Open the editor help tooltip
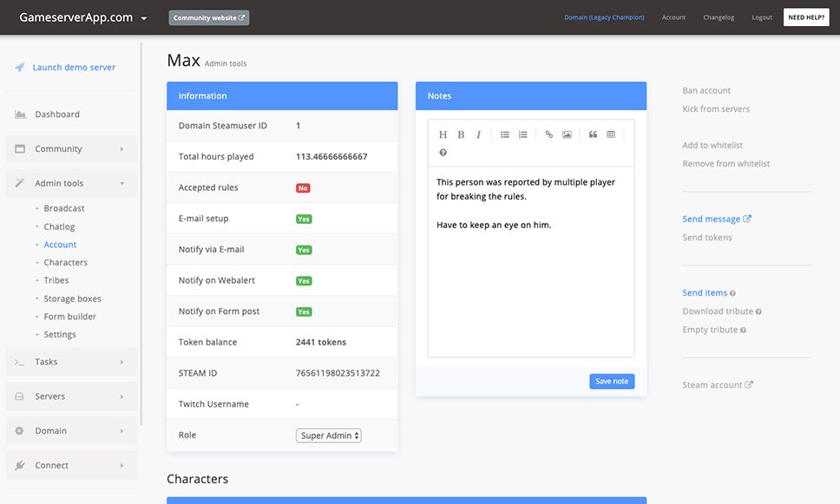Image resolution: width=840 pixels, height=504 pixels. pyautogui.click(x=443, y=152)
